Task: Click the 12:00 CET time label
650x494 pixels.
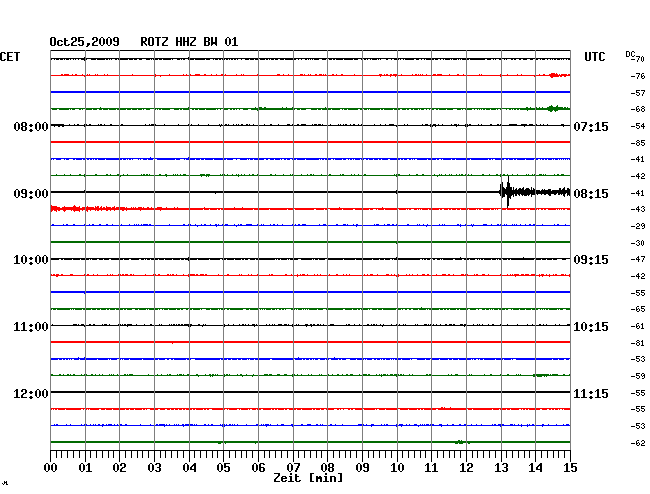Action: [31, 393]
